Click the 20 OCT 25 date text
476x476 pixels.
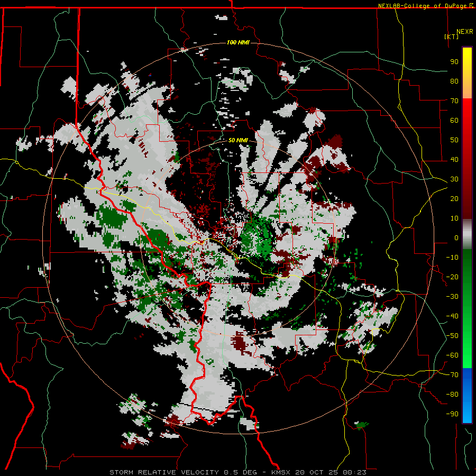point(317,472)
